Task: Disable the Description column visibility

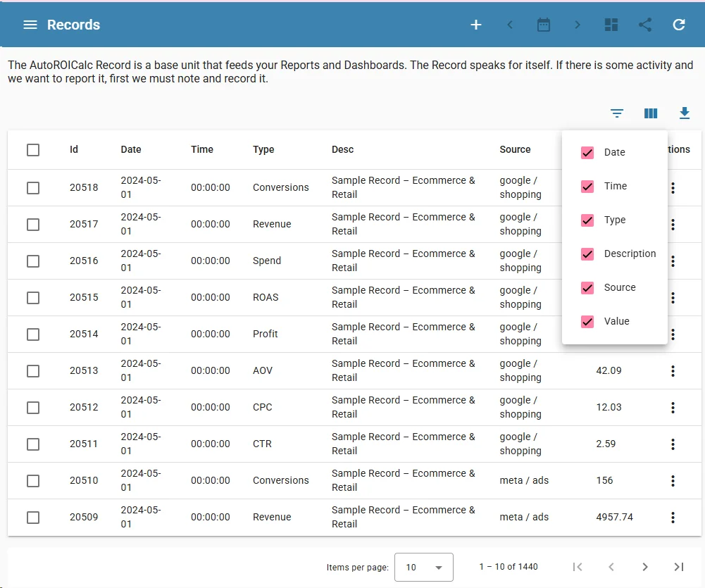Action: pos(587,254)
